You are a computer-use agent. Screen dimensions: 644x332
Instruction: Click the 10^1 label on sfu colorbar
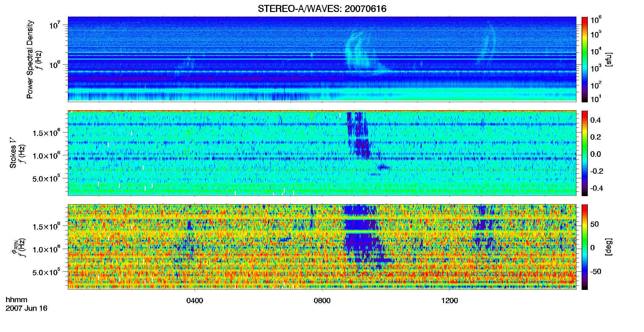[596, 99]
